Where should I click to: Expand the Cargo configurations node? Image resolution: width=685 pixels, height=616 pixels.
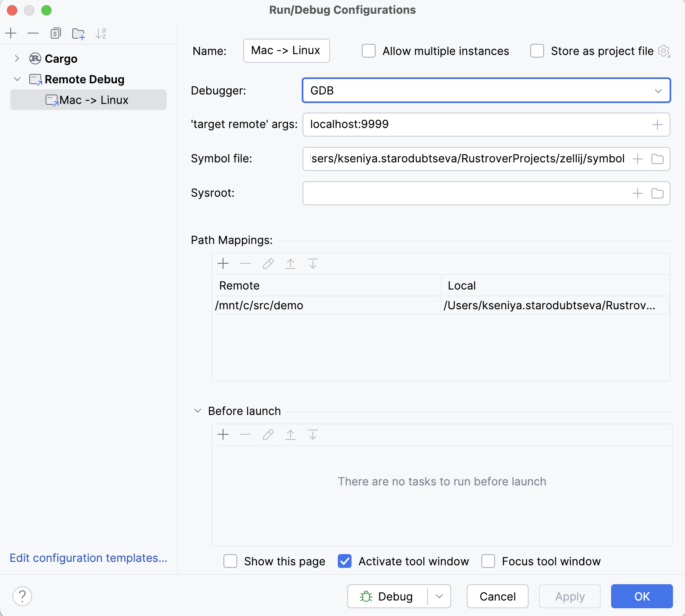(x=17, y=58)
